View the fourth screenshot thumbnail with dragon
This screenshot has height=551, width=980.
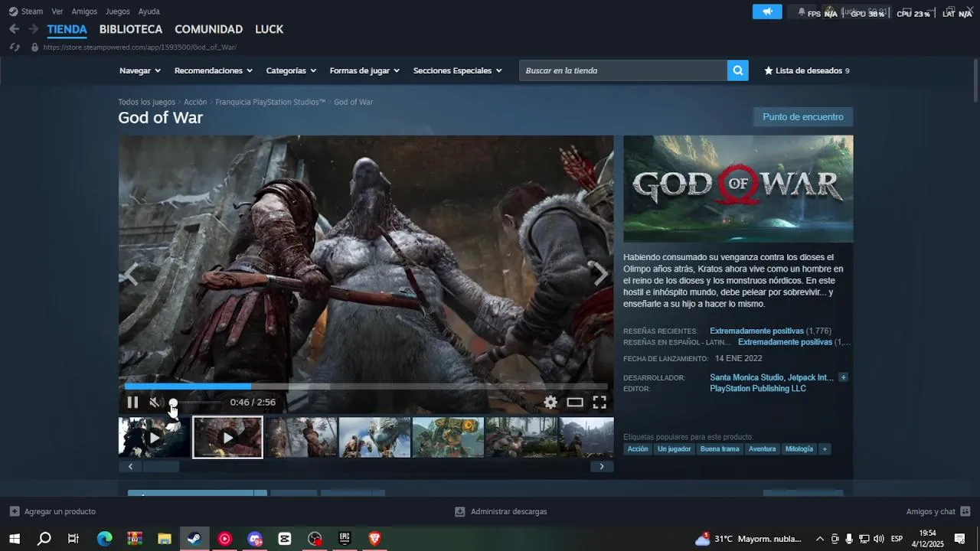(x=374, y=437)
